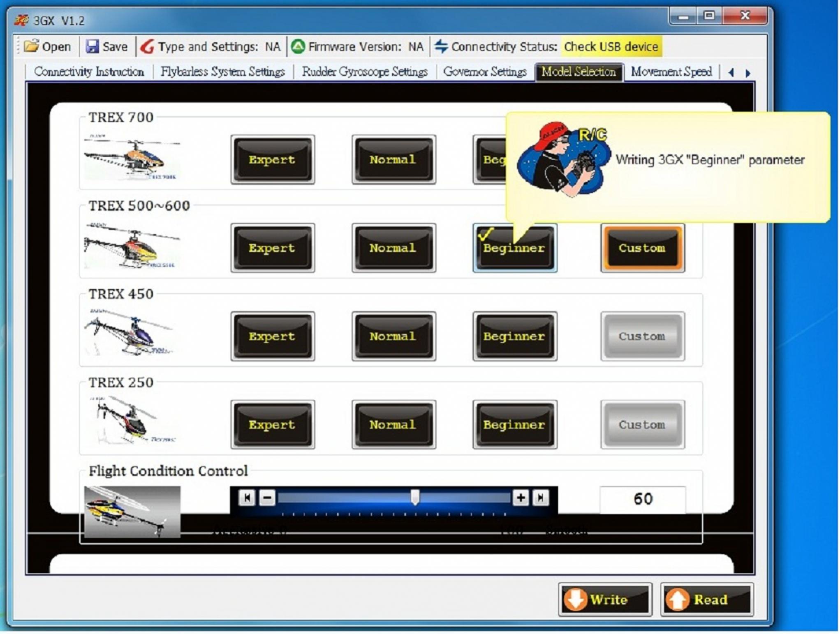Click the partially hidden TREX 700 Beginner button

[490, 159]
